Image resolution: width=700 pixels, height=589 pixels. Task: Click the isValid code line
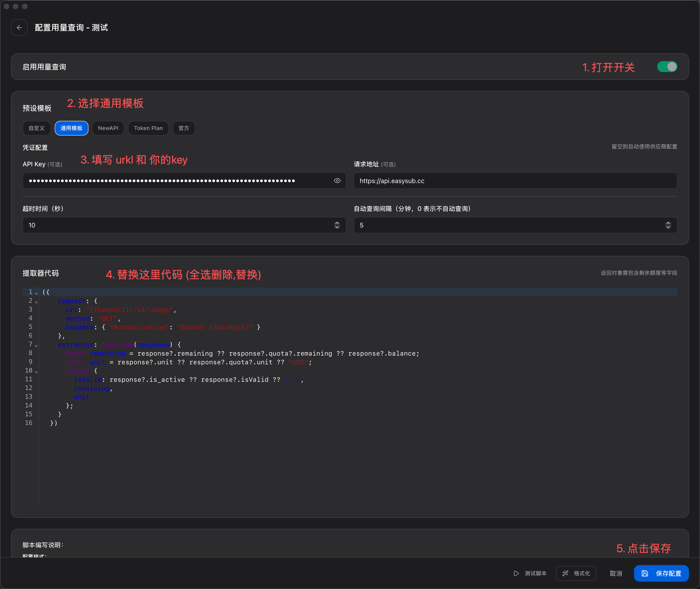point(189,380)
